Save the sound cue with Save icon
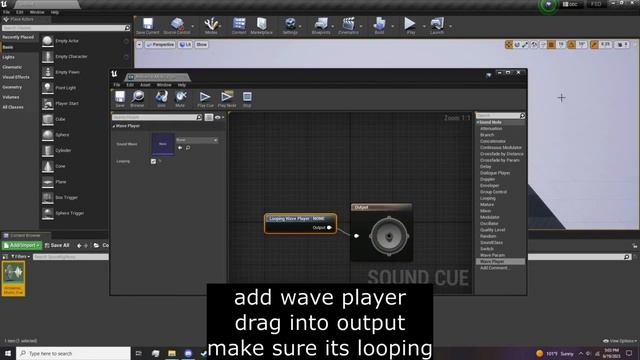Screen dimensions: 640x360 point(120,99)
